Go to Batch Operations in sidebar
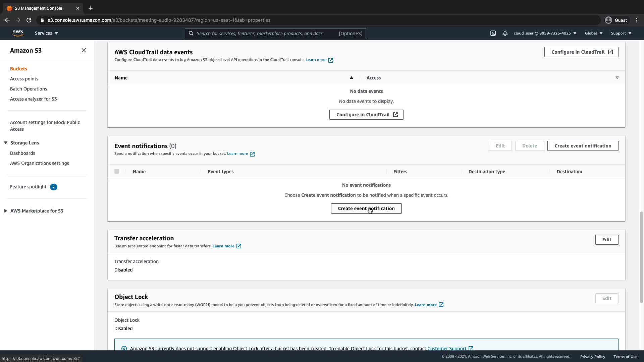Screen dimensions: 644x362 point(29,89)
